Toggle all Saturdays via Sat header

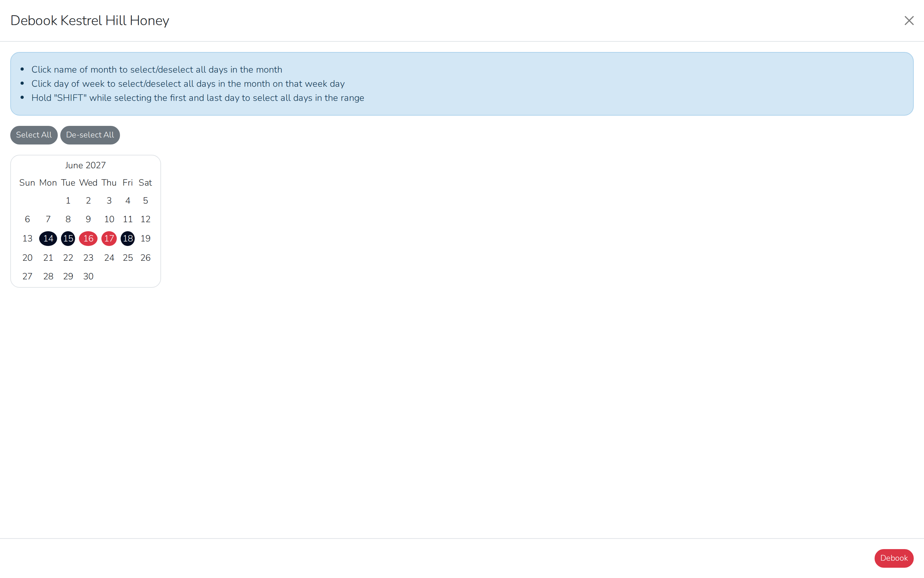point(145,183)
